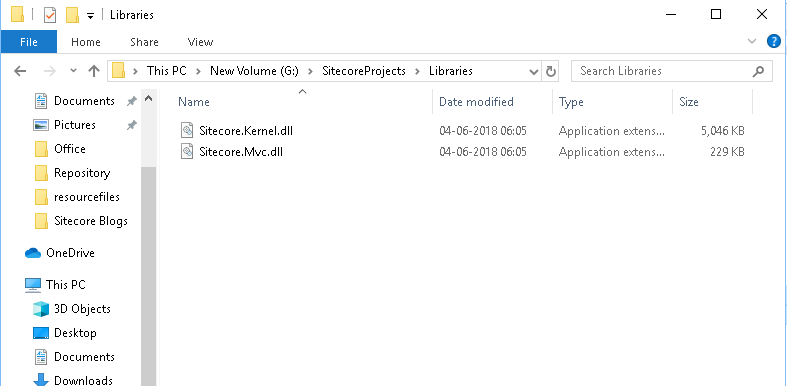This screenshot has height=386, width=787.
Task: Expand chevron after This PC in breadcrumb
Action: tap(198, 71)
